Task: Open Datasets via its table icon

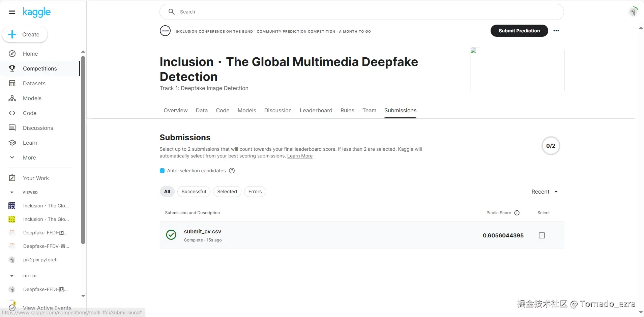Action: 12,83
